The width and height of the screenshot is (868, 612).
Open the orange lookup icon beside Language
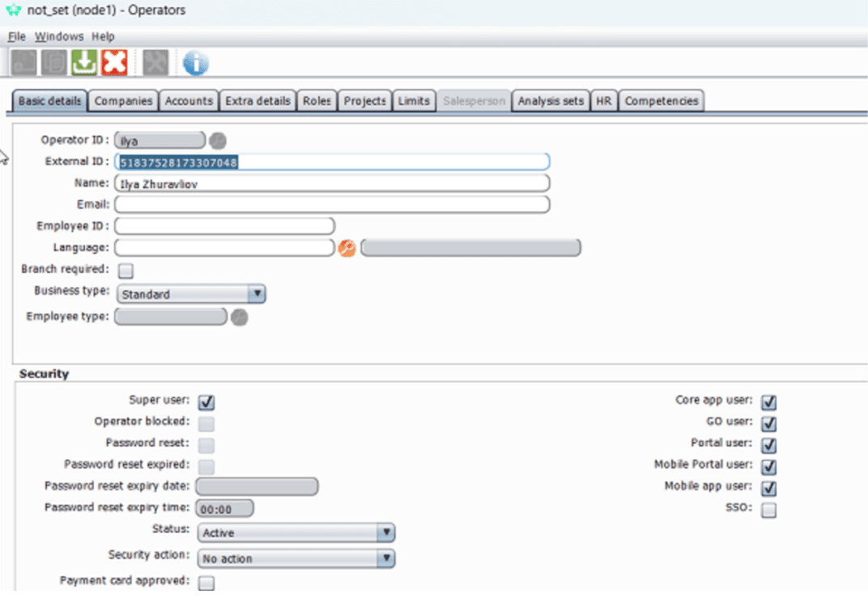pos(347,249)
